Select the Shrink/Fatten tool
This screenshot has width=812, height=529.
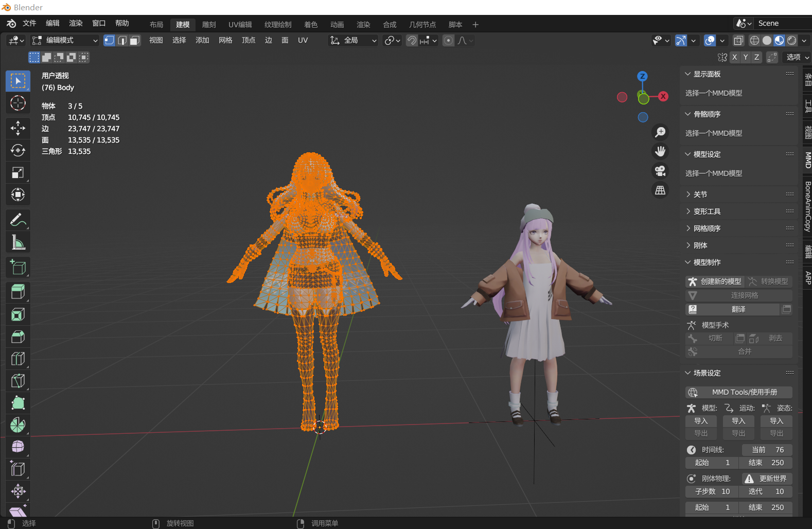coord(18,491)
